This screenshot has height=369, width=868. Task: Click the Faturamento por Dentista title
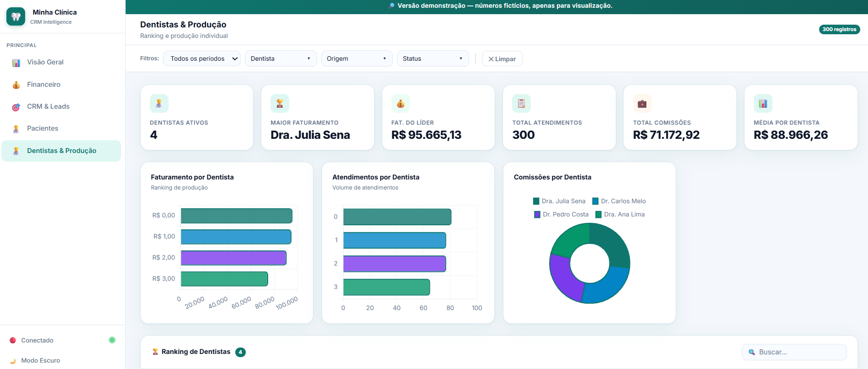pyautogui.click(x=192, y=177)
